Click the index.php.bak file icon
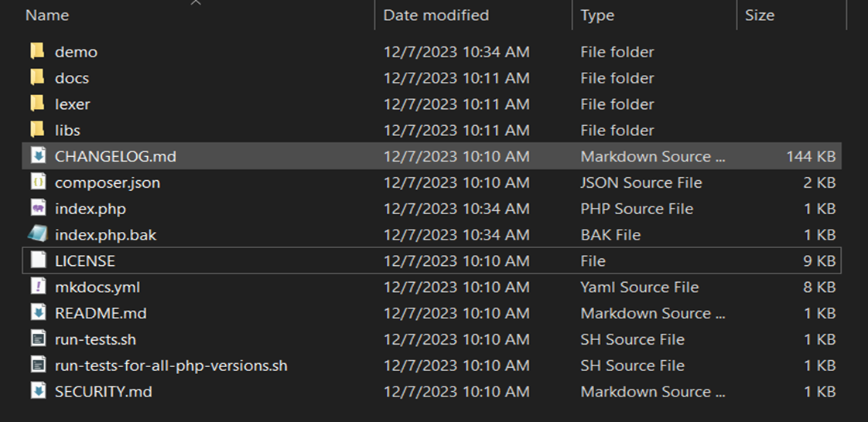868x422 pixels. 38,235
